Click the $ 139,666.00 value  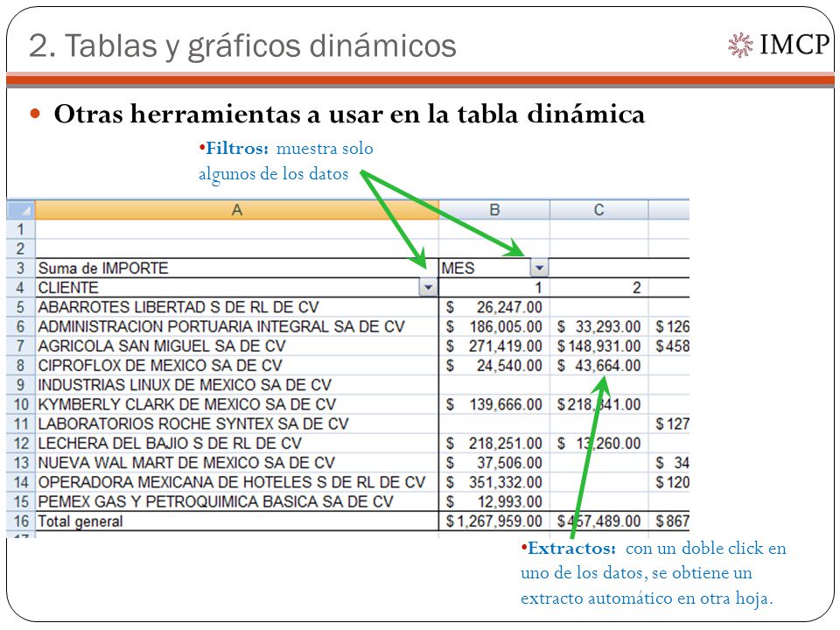[494, 404]
